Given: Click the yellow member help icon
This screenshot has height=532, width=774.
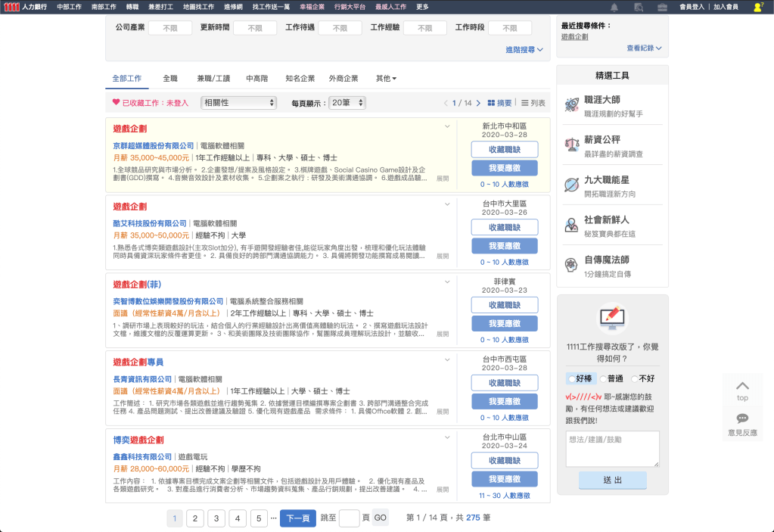Looking at the screenshot, I should coord(758,7).
